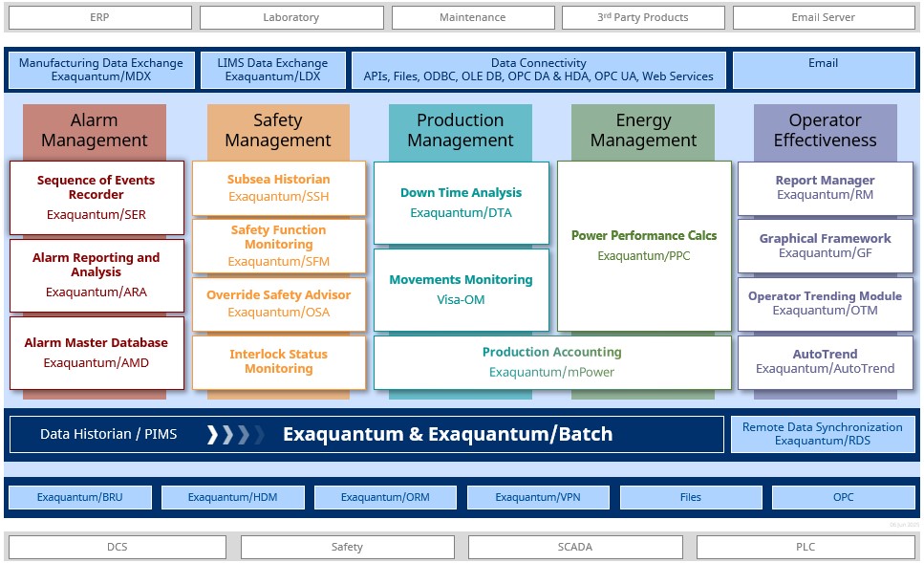Select the Laboratory box
The width and height of the screenshot is (924, 563).
pyautogui.click(x=291, y=18)
